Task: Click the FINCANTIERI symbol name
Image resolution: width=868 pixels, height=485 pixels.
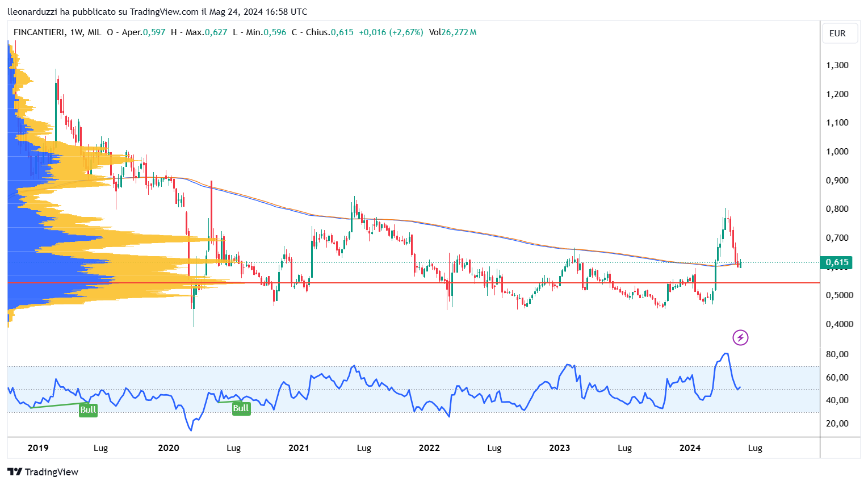Action: 39,32
